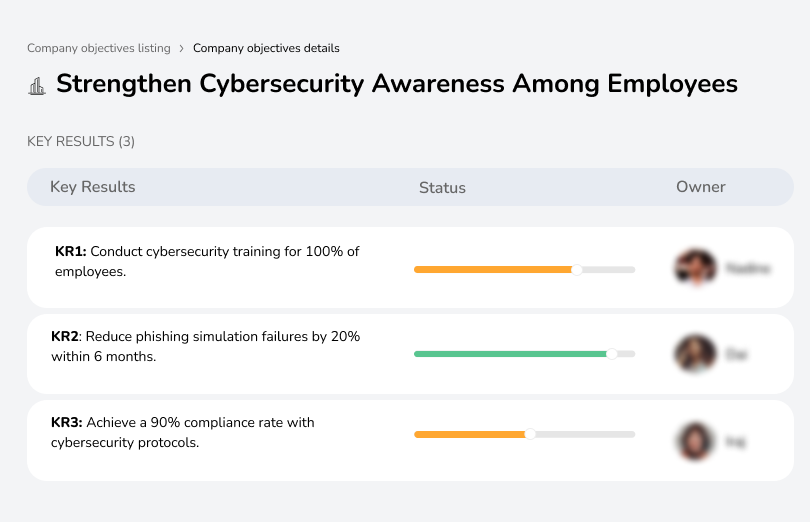Image resolution: width=810 pixels, height=522 pixels.
Task: Click the Owner column header
Action: [700, 187]
